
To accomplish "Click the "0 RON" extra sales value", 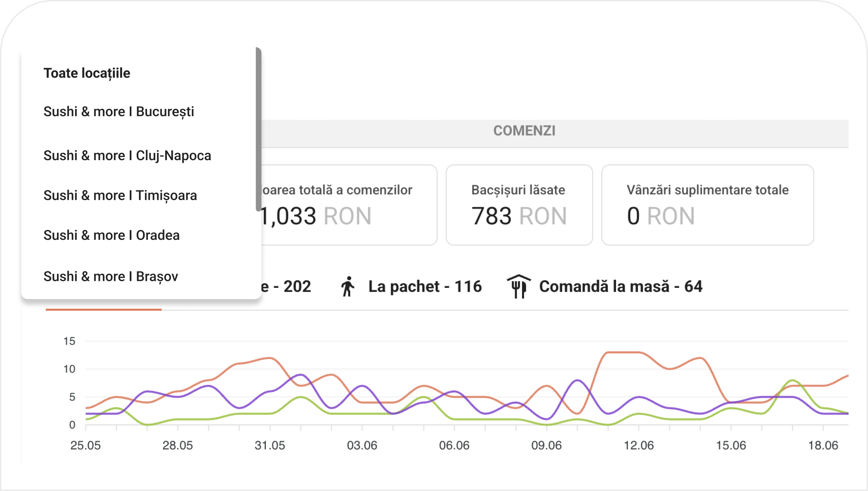I will 660,216.
